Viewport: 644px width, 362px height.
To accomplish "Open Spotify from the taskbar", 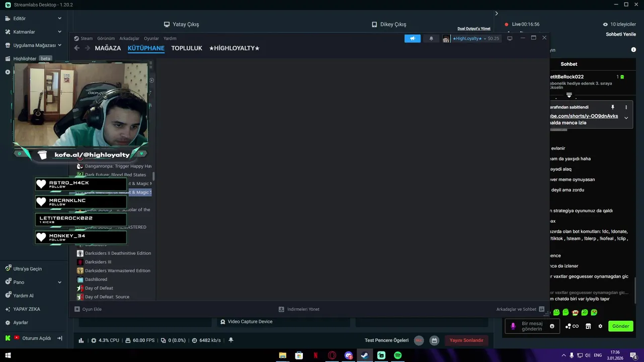I will click(x=397, y=355).
